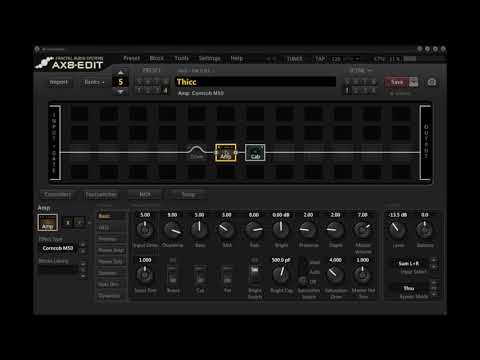
Task: Open the Footswitches panel
Action: (x=101, y=194)
